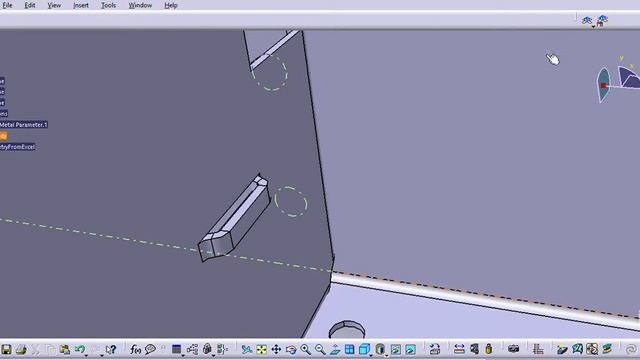
Task: Click the Shading mode cylinder icon
Action: pos(380,349)
